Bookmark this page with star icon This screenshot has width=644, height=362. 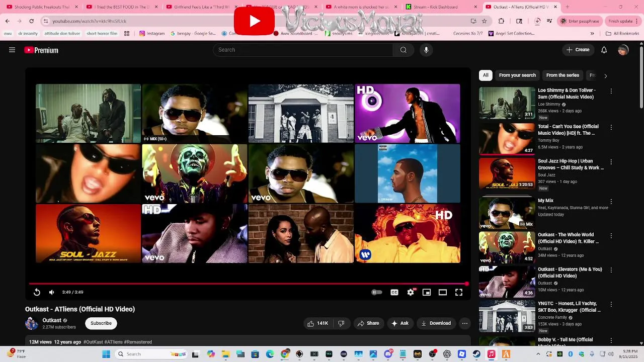tap(484, 21)
